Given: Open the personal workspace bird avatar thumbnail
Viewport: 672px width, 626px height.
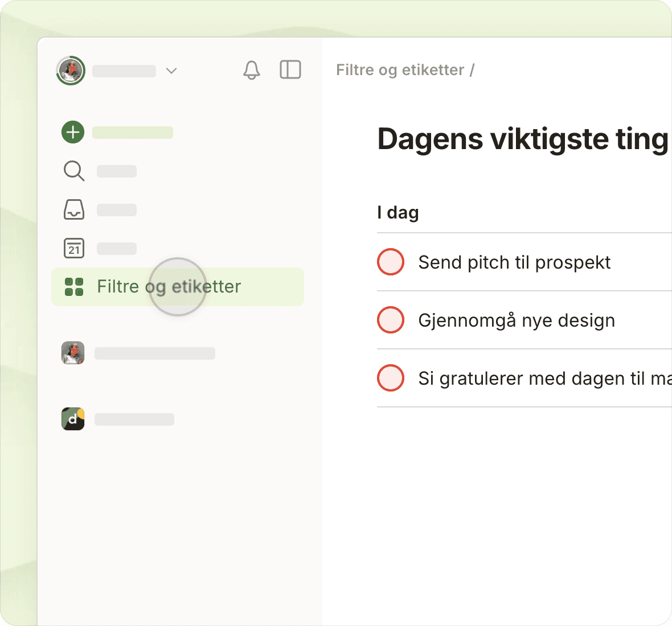Looking at the screenshot, I should (73, 353).
